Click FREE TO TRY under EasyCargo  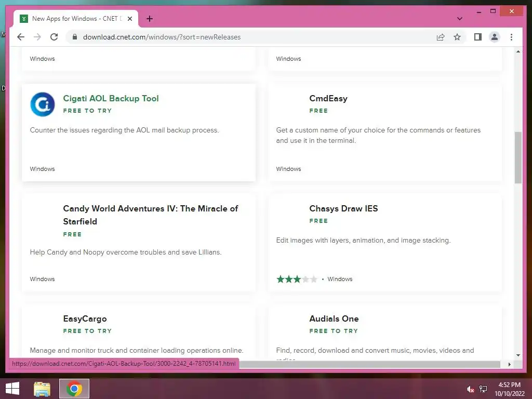pos(87,331)
